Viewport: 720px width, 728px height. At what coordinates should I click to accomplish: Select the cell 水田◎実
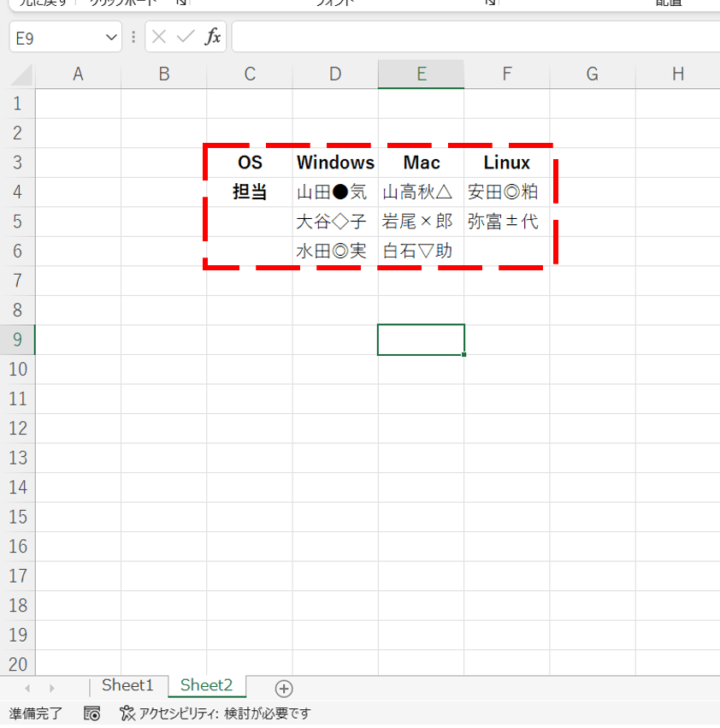pos(335,252)
